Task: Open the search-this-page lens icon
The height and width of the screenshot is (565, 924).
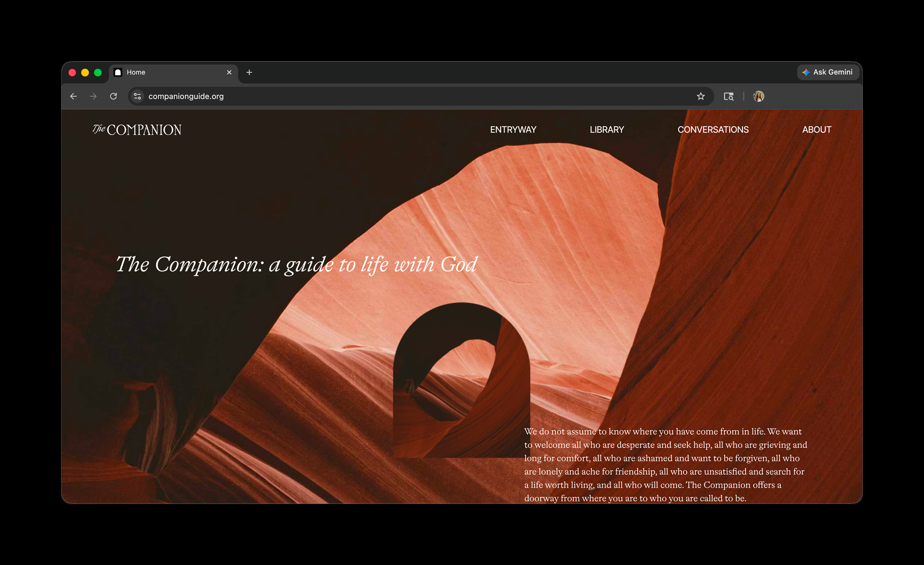Action: click(728, 96)
